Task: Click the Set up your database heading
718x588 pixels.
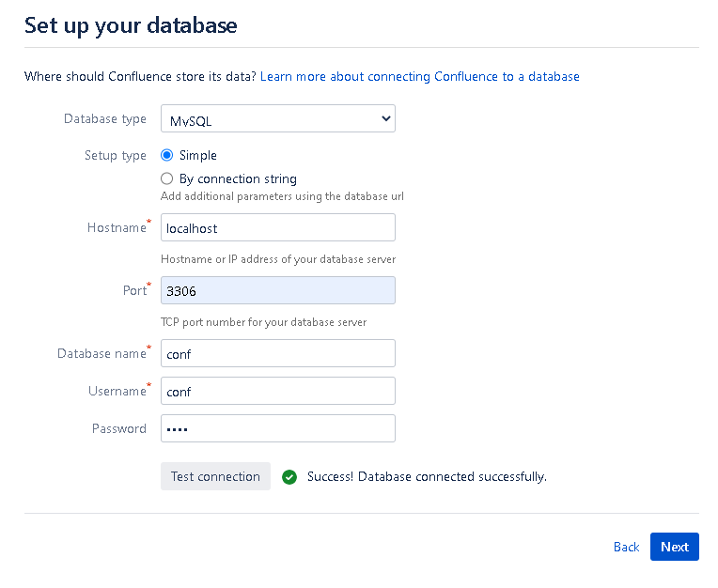Action: (x=131, y=25)
